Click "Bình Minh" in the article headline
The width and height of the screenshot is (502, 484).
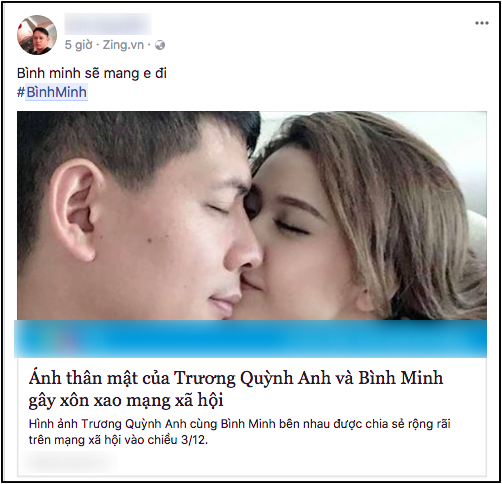click(401, 378)
